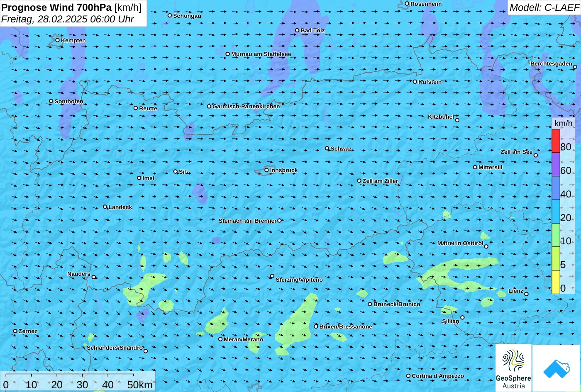The height and width of the screenshot is (392, 581).
Task: Click the red swatch in the km/h legend
Action: coord(556,141)
